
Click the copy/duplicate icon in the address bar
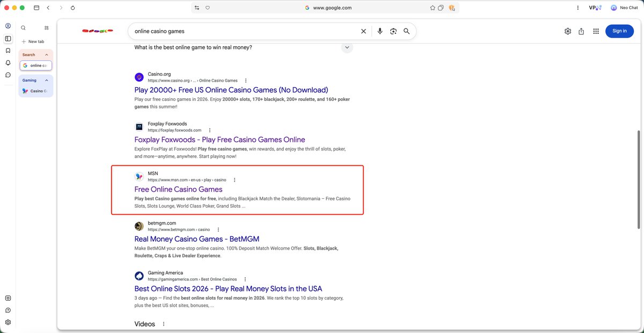coord(441,8)
